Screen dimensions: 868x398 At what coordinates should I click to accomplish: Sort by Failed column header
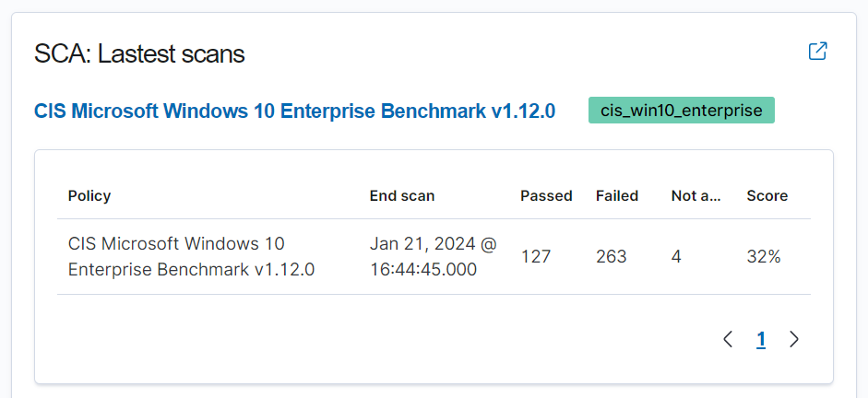tap(617, 195)
